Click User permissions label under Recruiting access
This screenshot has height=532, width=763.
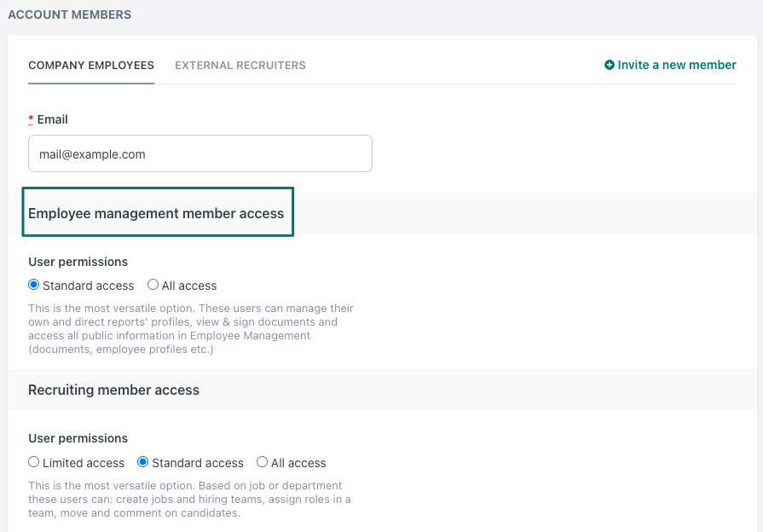point(78,438)
